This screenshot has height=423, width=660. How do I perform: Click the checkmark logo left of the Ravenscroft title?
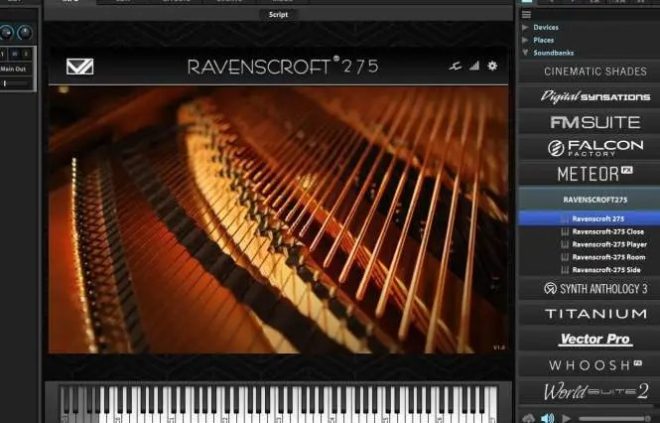click(x=80, y=67)
